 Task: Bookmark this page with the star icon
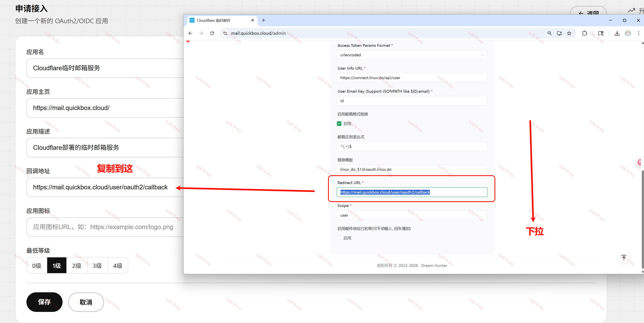[569, 33]
